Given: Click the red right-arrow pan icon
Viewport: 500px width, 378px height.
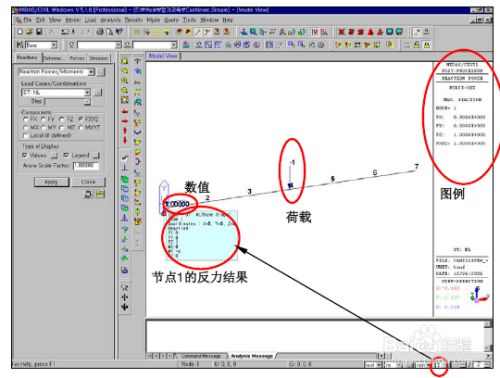Looking at the screenshot, I should pos(125,121).
